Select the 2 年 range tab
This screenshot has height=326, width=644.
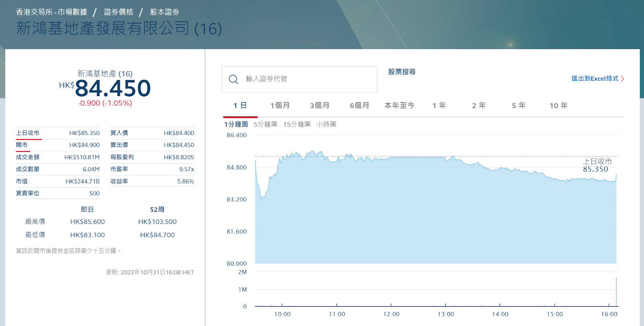coord(479,105)
